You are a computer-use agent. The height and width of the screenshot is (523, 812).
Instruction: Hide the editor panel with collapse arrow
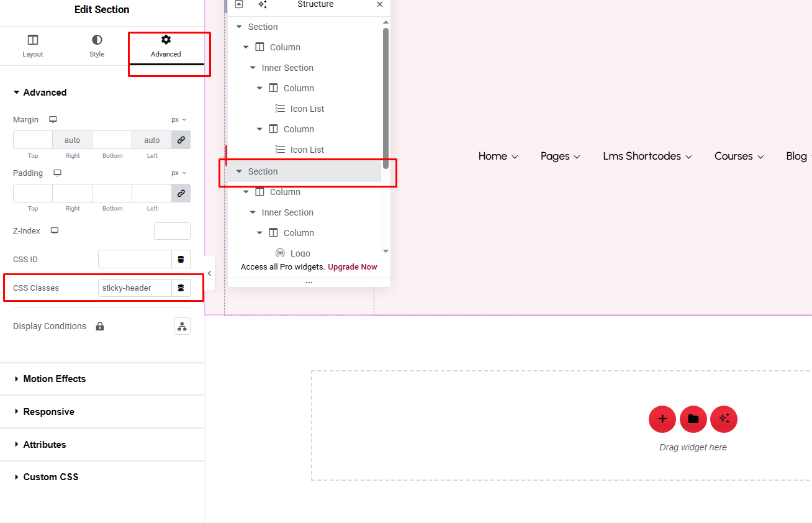pyautogui.click(x=210, y=273)
